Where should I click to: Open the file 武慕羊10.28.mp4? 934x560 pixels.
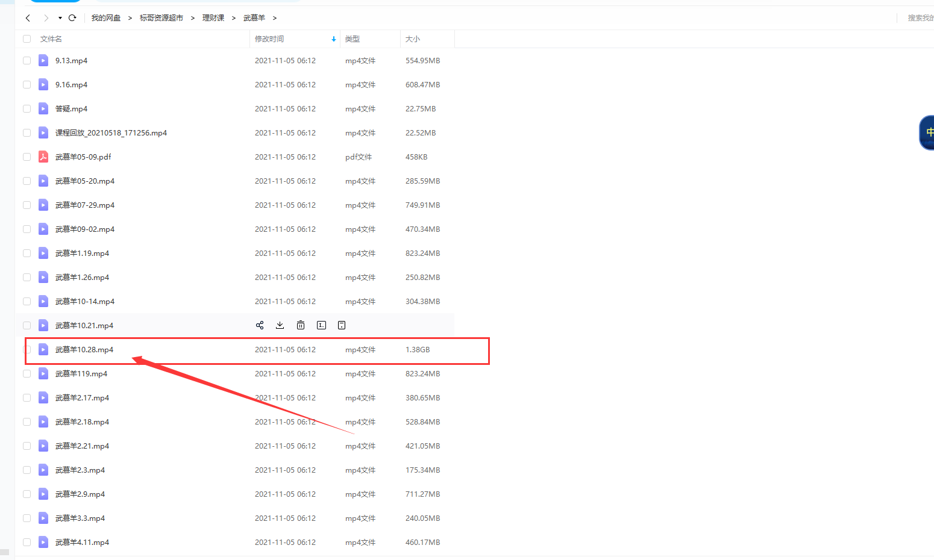pos(84,349)
